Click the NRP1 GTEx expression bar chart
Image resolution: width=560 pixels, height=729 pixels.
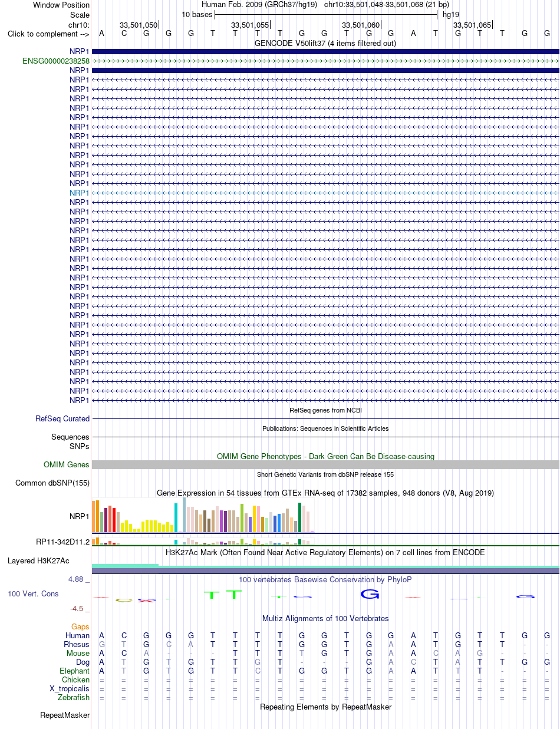[203, 515]
